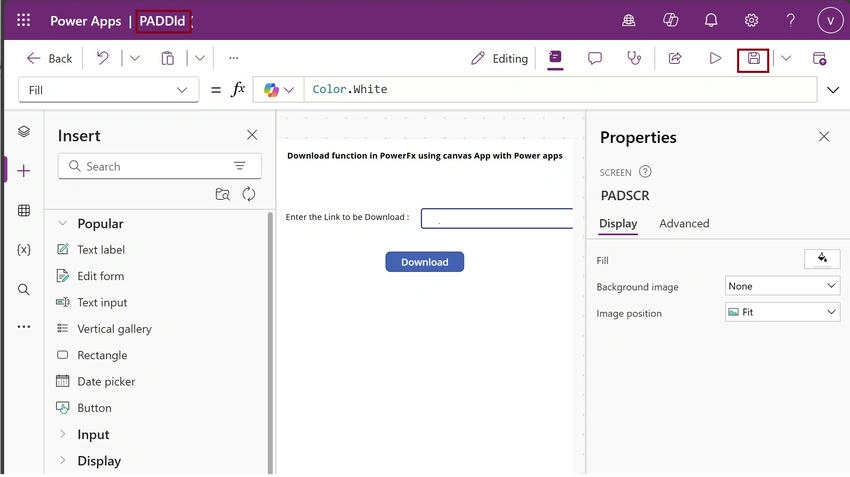Open the Background image None dropdown
This screenshot has width=850, height=477.
pos(782,286)
